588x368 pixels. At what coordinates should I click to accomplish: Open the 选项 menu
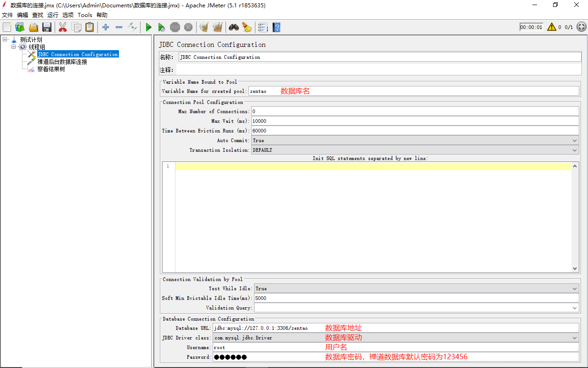(68, 15)
